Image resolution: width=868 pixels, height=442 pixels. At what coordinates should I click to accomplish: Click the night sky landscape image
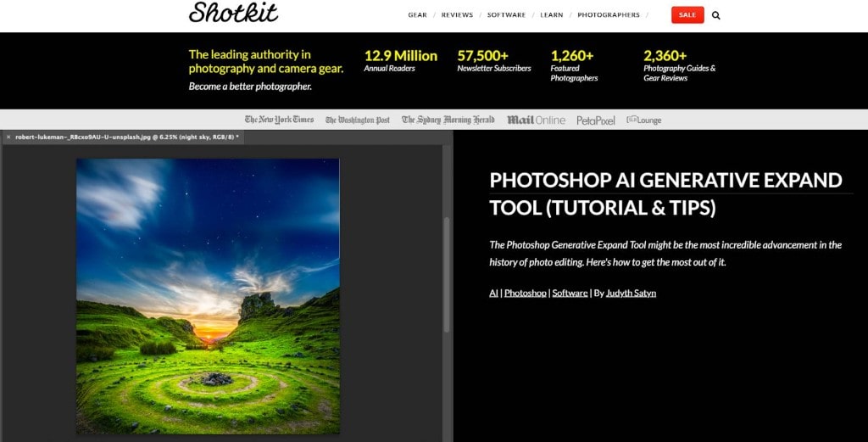pos(209,296)
